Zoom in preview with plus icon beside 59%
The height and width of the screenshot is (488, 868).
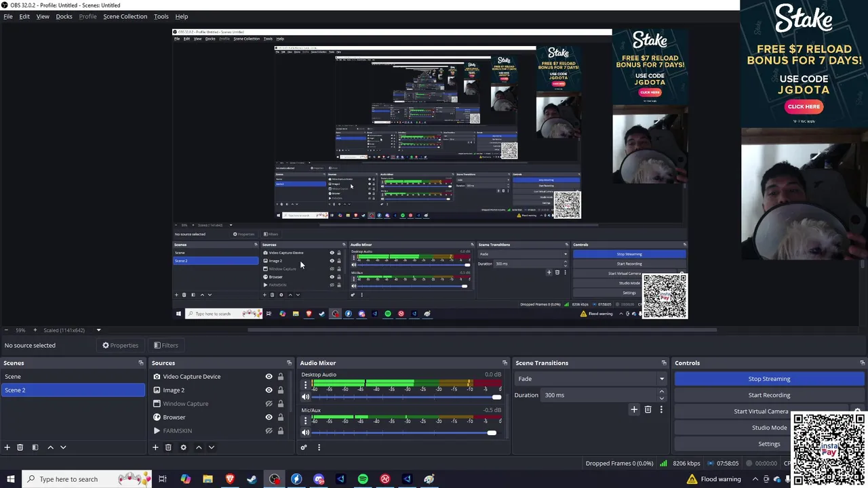click(35, 330)
